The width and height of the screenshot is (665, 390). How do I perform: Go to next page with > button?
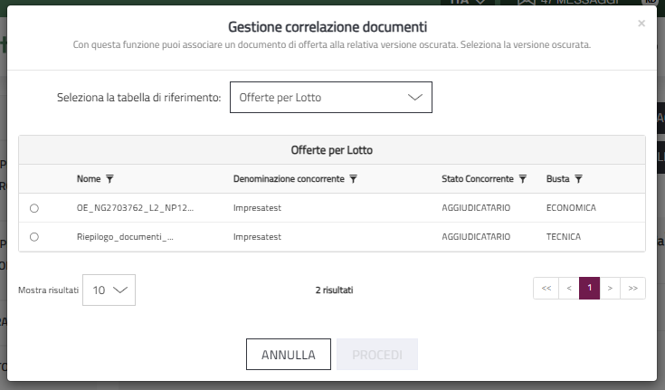pos(610,288)
